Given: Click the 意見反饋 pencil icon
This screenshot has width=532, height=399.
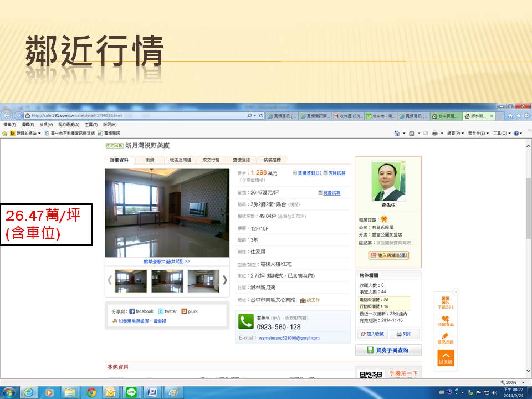Looking at the screenshot, I should coord(446,338).
